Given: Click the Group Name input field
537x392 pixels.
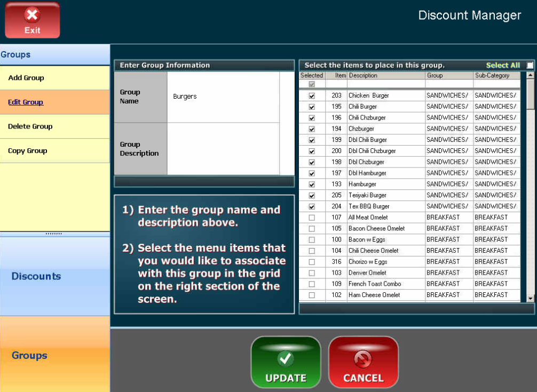Looking at the screenshot, I should [x=223, y=97].
